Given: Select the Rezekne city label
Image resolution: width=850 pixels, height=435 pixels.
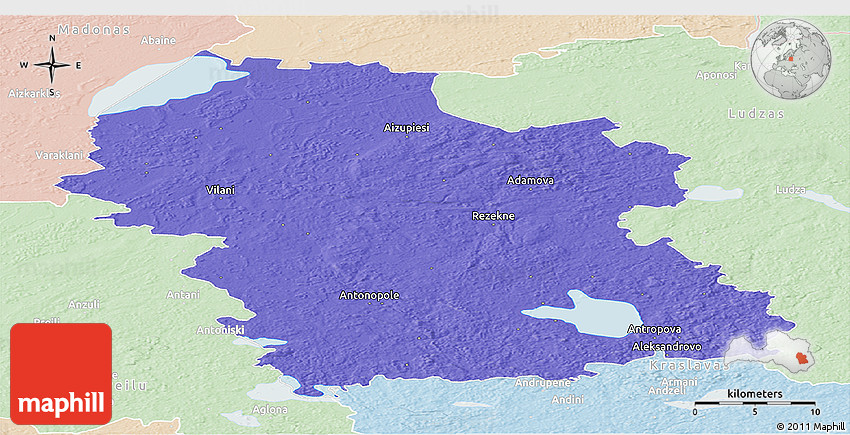Looking at the screenshot, I should click(493, 216).
